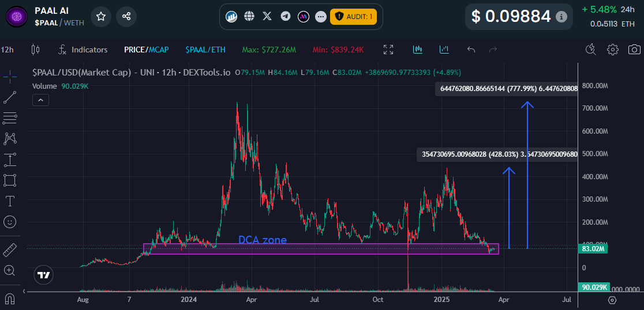644x310 pixels.
Task: Click 800.00M on the price axis
Action: [595, 86]
